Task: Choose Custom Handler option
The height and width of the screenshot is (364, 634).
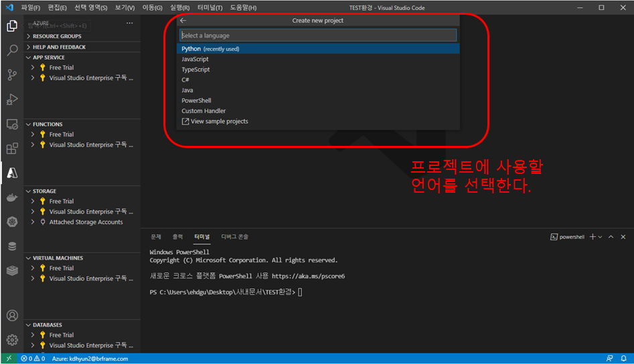Action: [318, 111]
